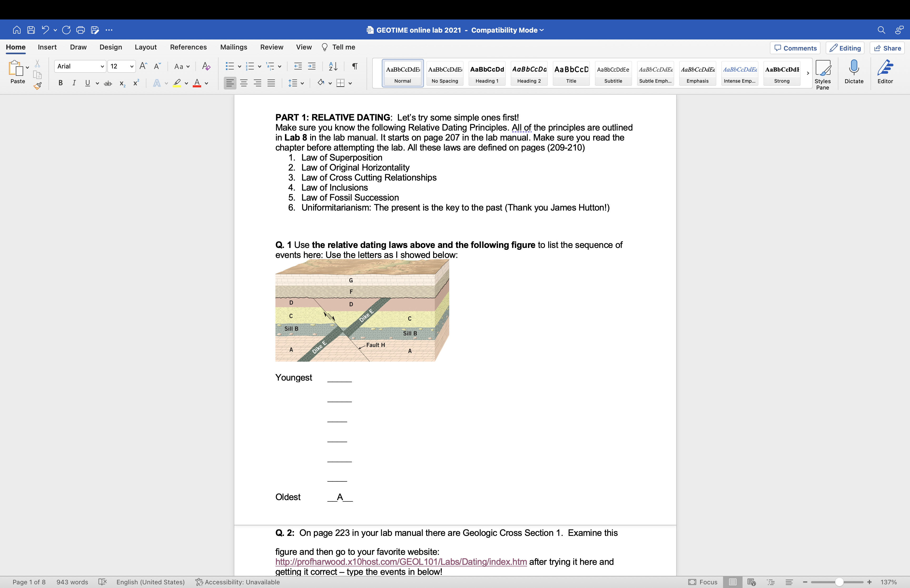Click the Clear Formatting icon
910x588 pixels.
tap(206, 66)
